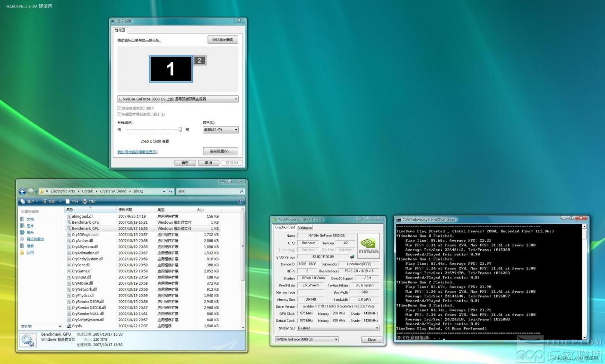Click the Bin32 breadcrumb in address bar

tap(138, 191)
